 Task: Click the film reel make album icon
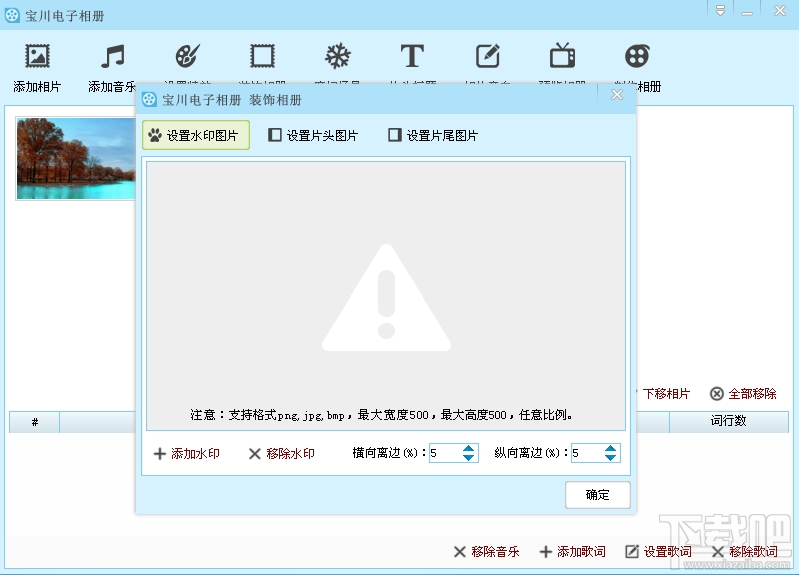pos(637,56)
